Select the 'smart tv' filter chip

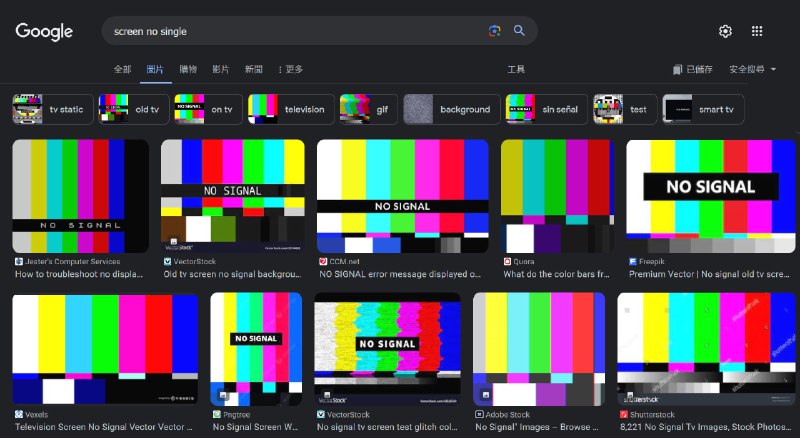(x=703, y=109)
